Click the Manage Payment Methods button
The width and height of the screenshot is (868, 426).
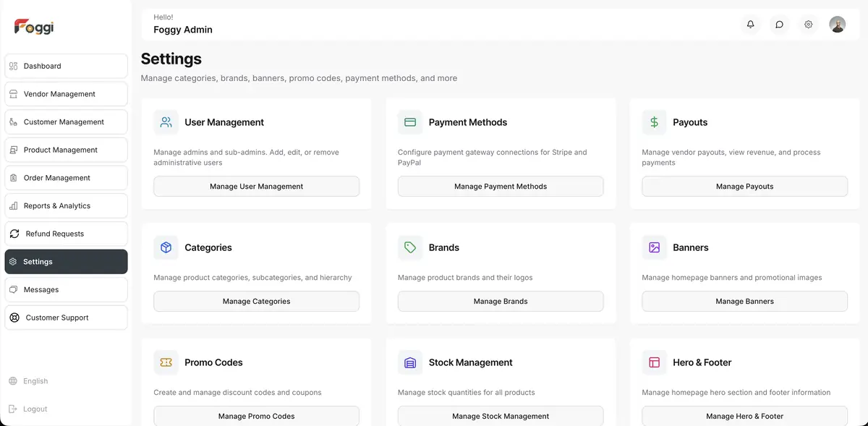click(501, 186)
